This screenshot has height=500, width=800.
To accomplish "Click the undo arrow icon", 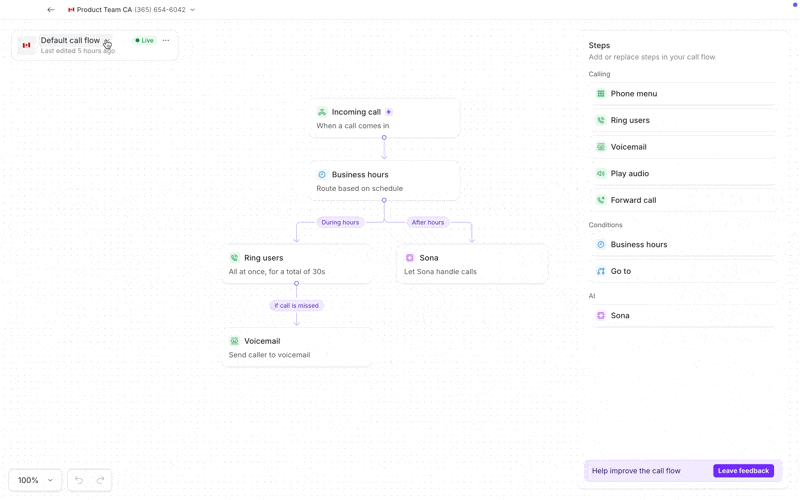I will tap(79, 480).
